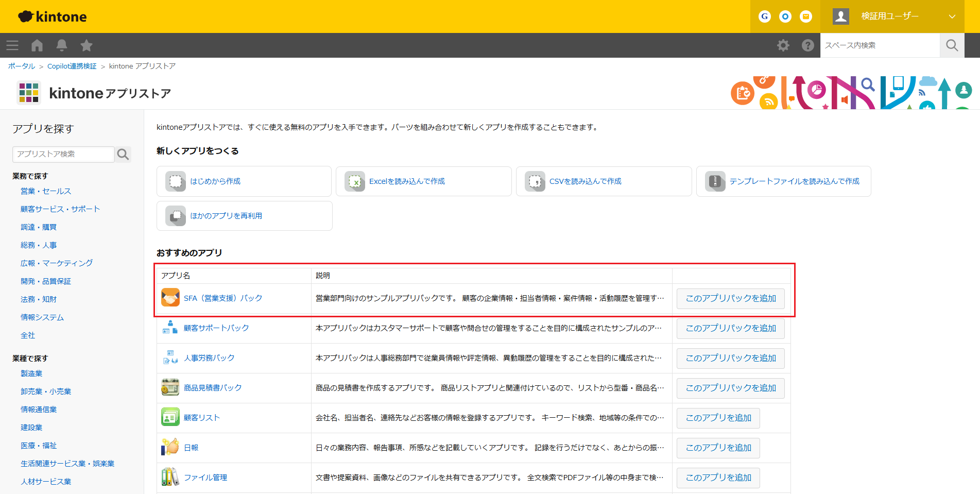The width and height of the screenshot is (980, 494).
Task: Open the settings gear icon
Action: pyautogui.click(x=783, y=45)
